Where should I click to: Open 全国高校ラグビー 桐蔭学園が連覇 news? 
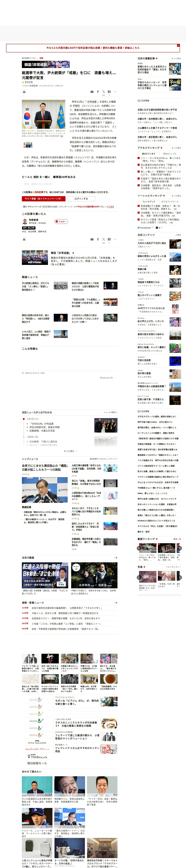(66, 618)
